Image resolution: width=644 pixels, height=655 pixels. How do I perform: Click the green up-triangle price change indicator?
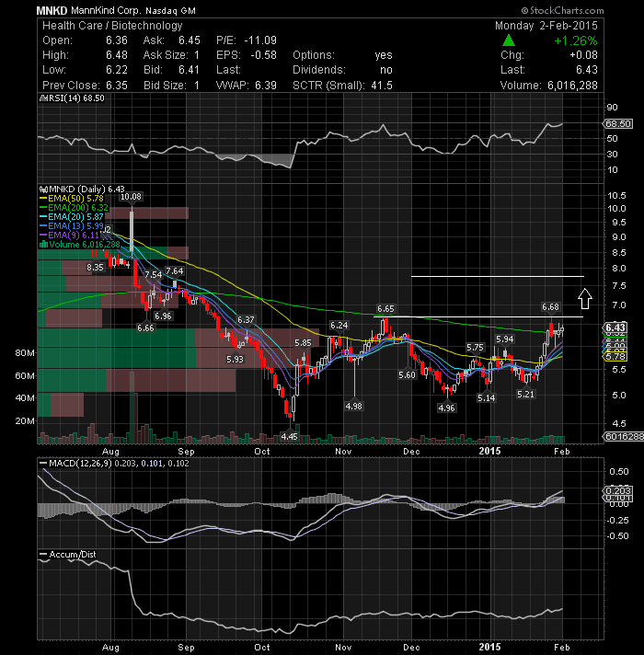[x=508, y=40]
